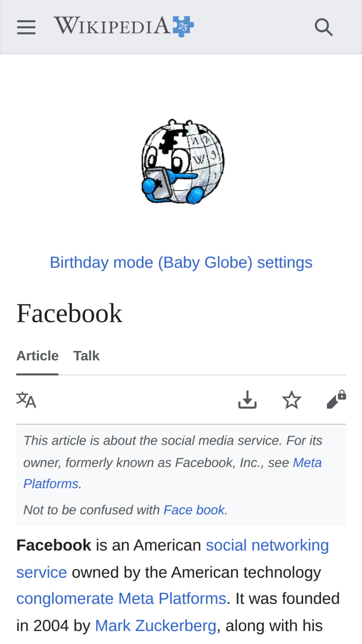Click the bold Facebook word in intro
Image resolution: width=362 pixels, height=644 pixels.
tap(54, 545)
